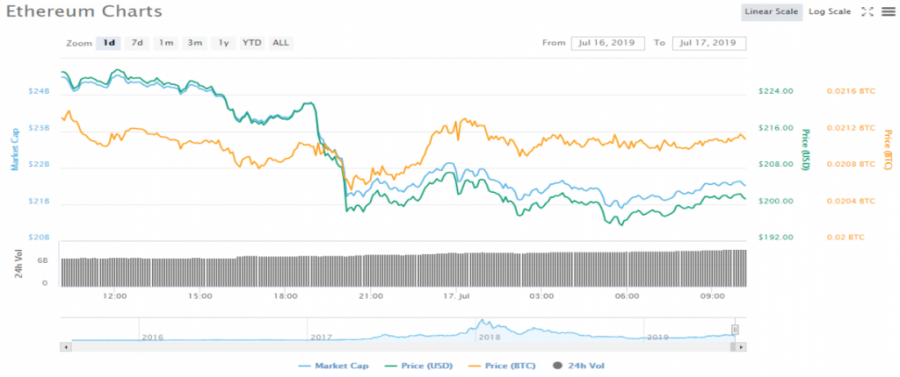Select the YTD zoom range
The image size is (900, 377).
(x=252, y=43)
